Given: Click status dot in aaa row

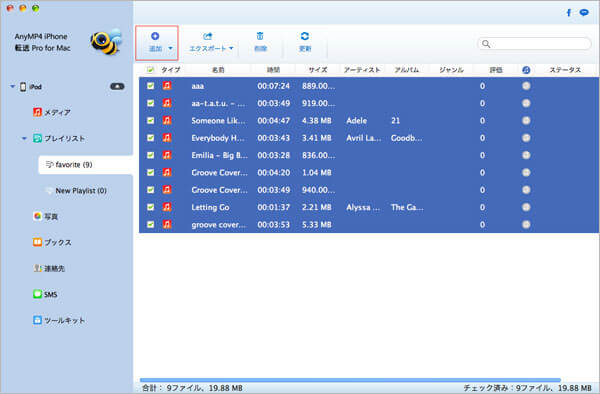Looking at the screenshot, I should 526,86.
